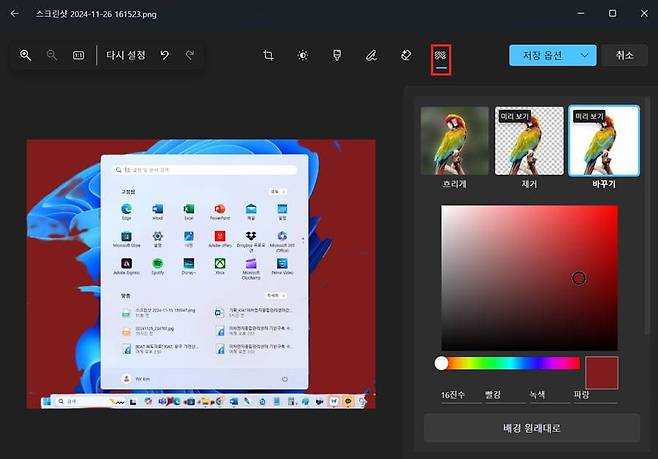The height and width of the screenshot is (459, 658).
Task: Click the 취소 button
Action: point(625,56)
